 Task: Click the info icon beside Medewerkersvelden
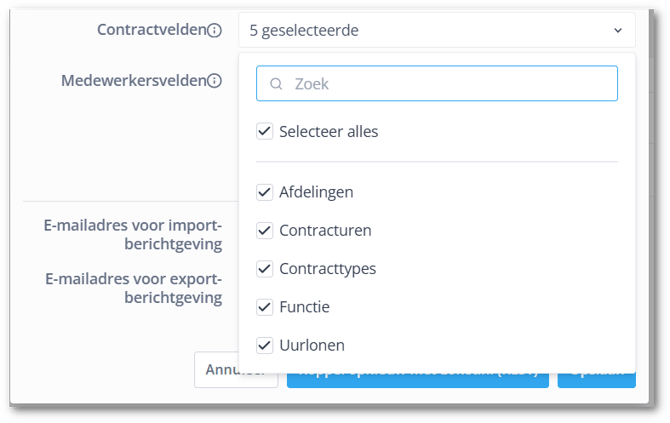pyautogui.click(x=214, y=81)
